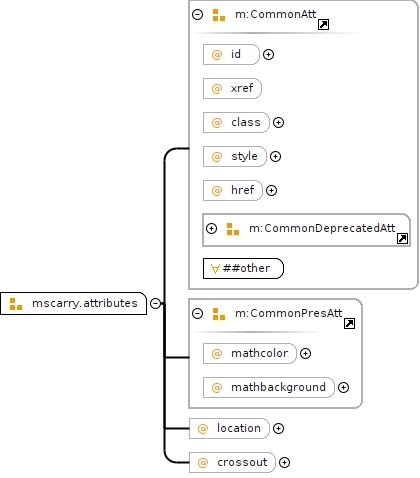The width and height of the screenshot is (420, 478).
Task: Expand the href attribute plus button
Action: pos(271,190)
